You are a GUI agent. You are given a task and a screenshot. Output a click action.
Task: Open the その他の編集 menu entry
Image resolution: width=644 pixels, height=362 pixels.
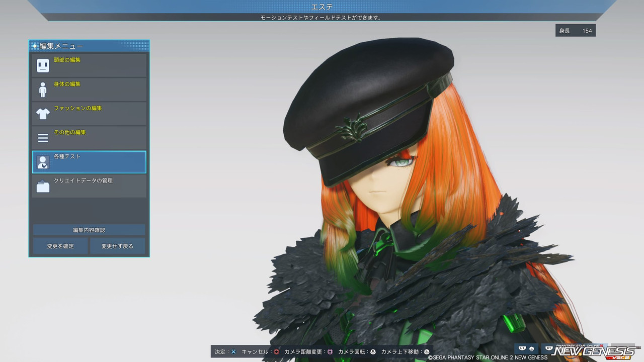pyautogui.click(x=89, y=138)
